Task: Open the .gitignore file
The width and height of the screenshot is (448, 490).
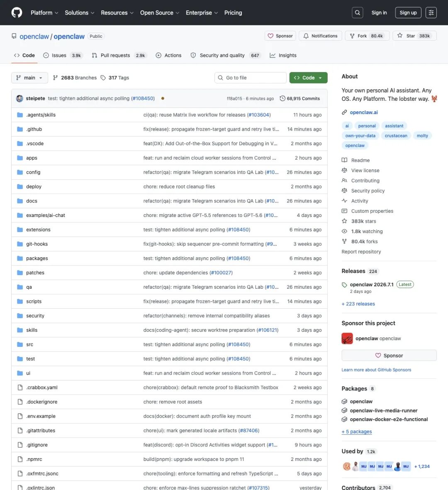Action: 37,445
